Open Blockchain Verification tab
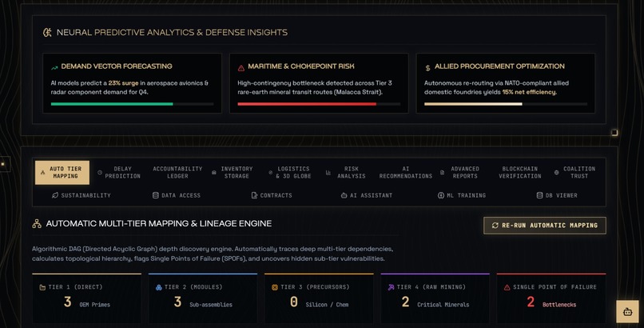The width and height of the screenshot is (644, 328). click(519, 172)
